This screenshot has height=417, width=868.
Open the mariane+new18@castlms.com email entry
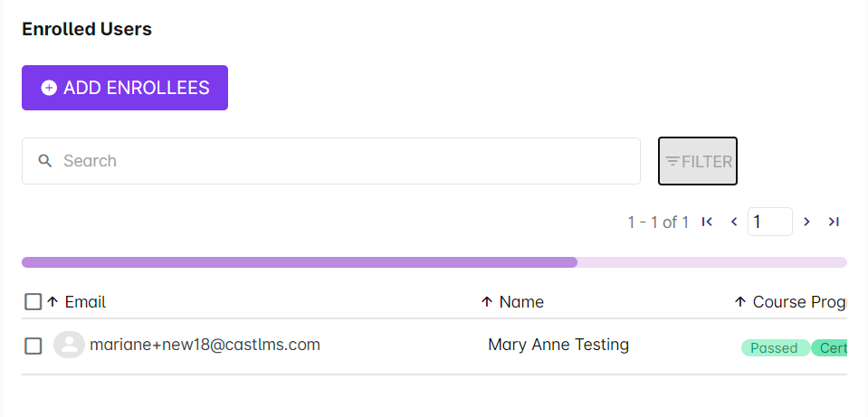pyautogui.click(x=205, y=345)
